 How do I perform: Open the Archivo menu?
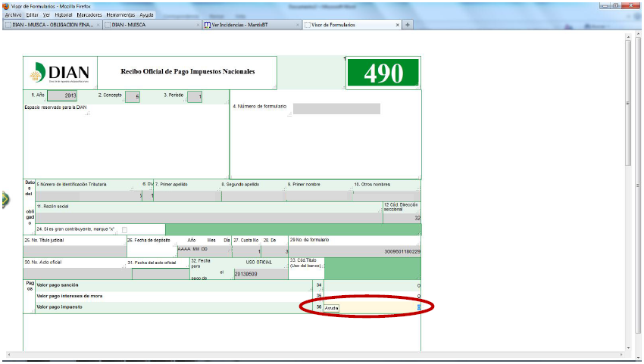(13, 15)
